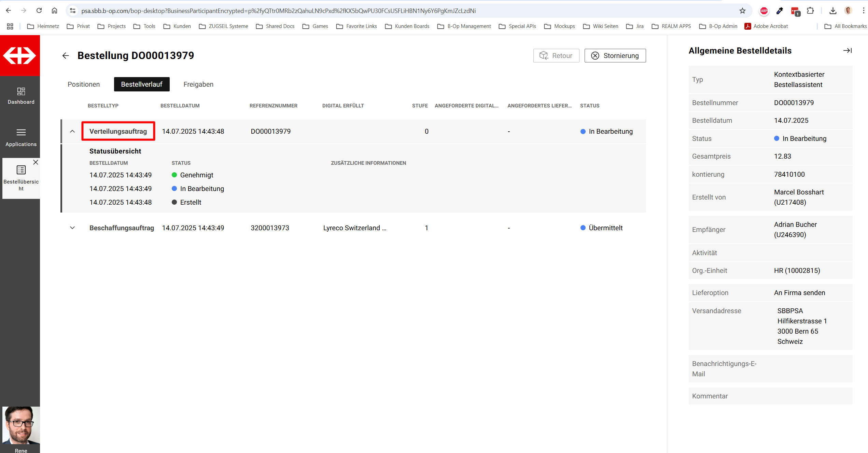Viewport: 868px width, 453px height.
Task: Click the Stornierung button
Action: pos(615,56)
